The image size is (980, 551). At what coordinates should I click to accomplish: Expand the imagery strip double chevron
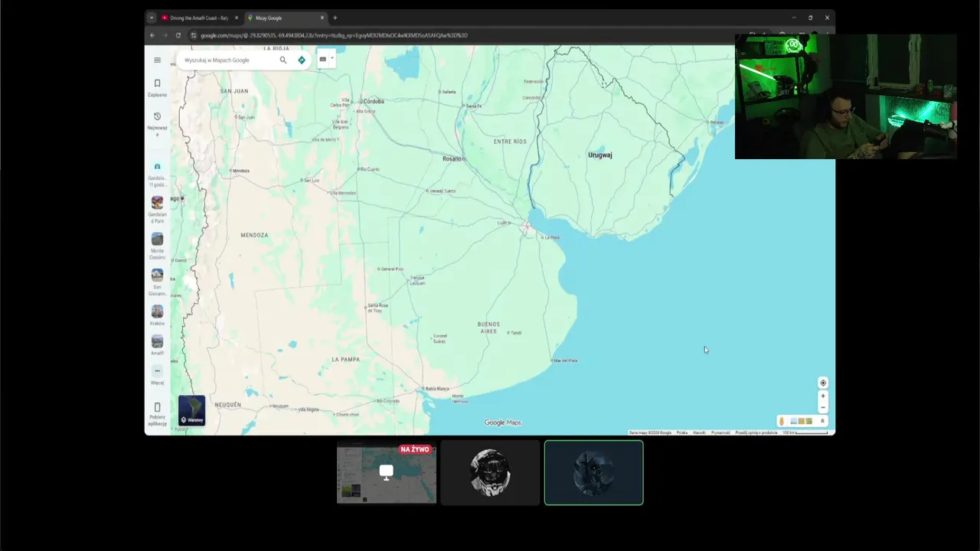click(822, 421)
